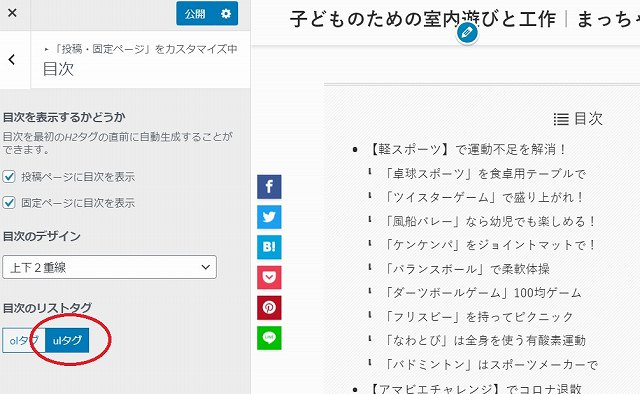This screenshot has height=394, width=640.
Task: Open the 目次のデザイン dropdown (上下２重線)
Action: point(109,267)
